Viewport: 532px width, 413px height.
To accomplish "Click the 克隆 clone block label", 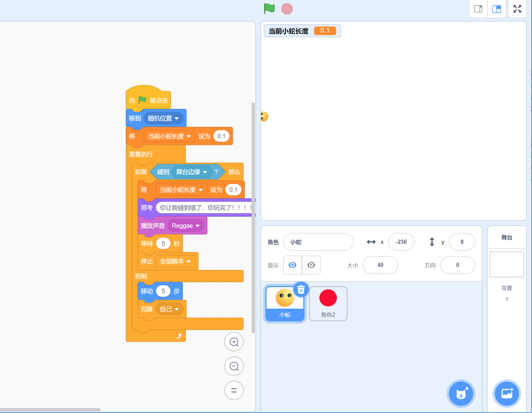I will coord(147,309).
